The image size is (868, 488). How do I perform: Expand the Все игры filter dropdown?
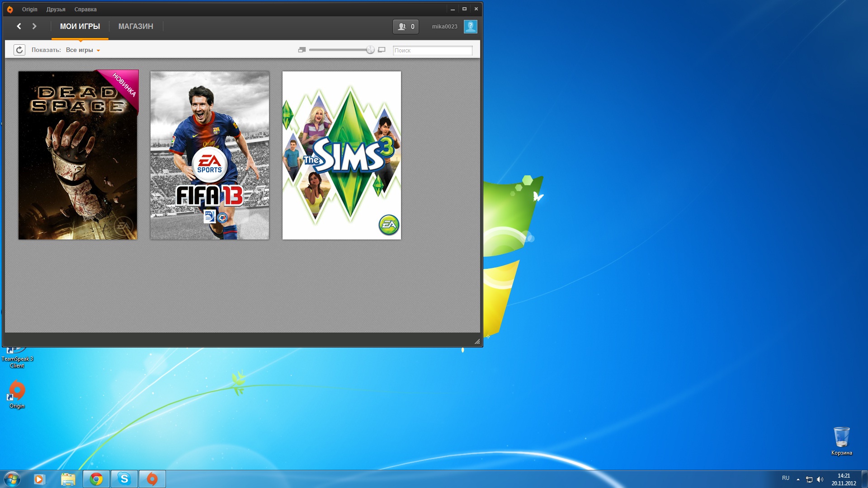pyautogui.click(x=83, y=50)
